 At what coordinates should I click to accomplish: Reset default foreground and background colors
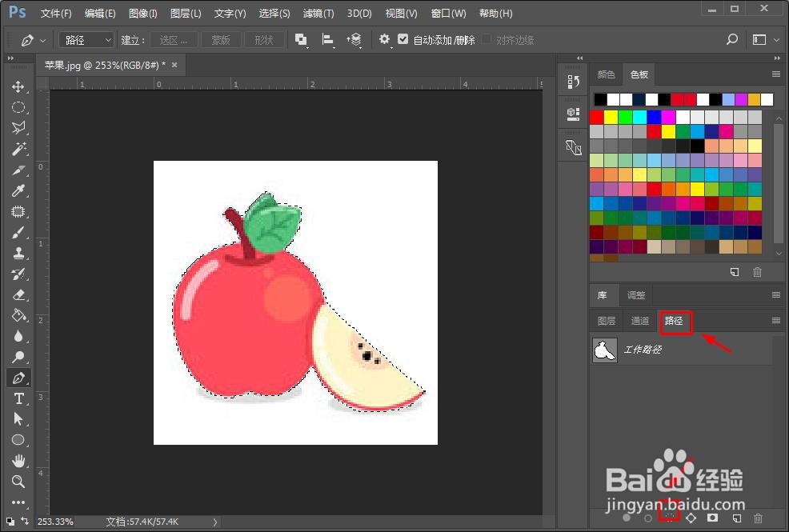coord(10,522)
